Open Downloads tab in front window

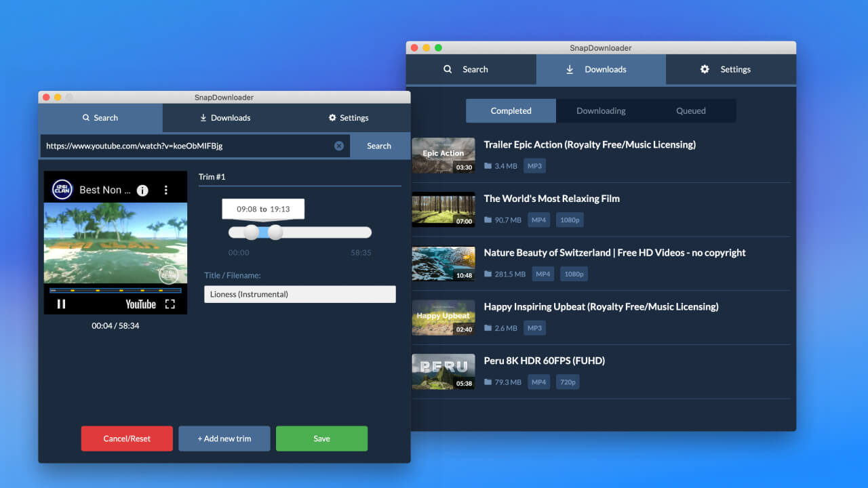click(x=224, y=118)
